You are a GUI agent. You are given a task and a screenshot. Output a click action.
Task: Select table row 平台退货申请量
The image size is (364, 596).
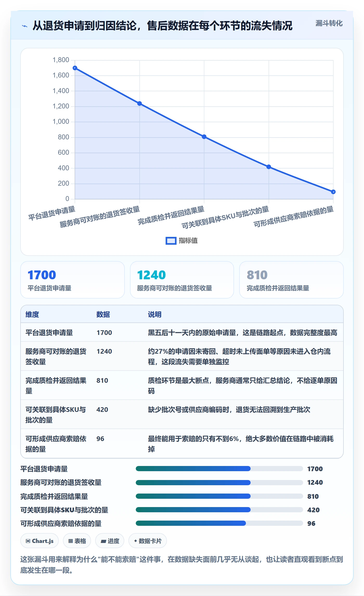[182, 332]
